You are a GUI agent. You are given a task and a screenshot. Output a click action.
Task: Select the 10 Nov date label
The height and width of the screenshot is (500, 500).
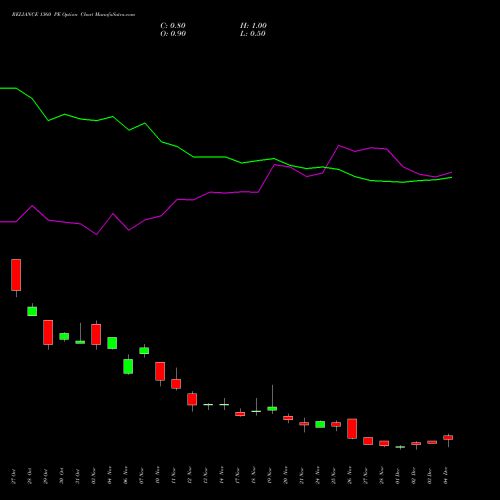coord(158,476)
